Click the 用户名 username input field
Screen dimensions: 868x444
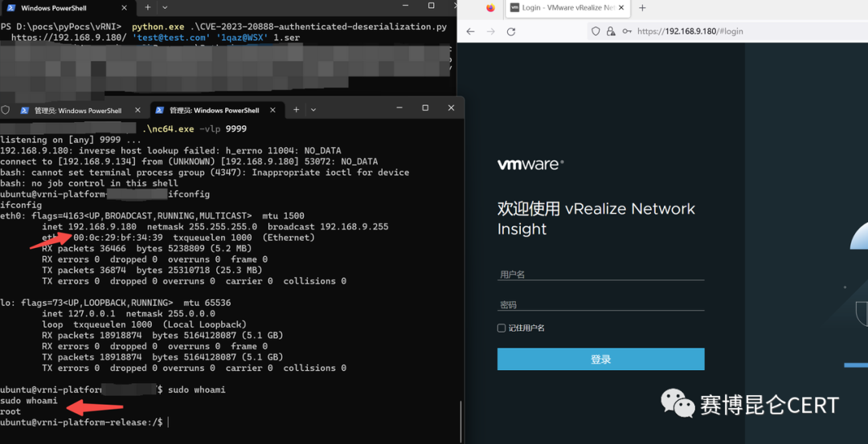click(600, 275)
